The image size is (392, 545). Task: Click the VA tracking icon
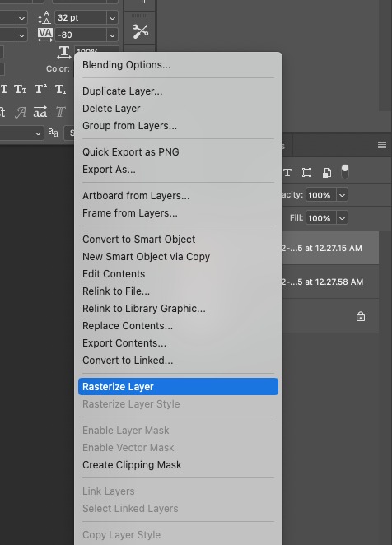pyautogui.click(x=44, y=35)
